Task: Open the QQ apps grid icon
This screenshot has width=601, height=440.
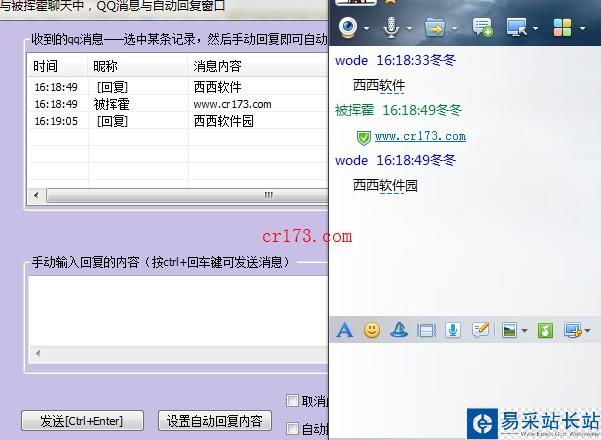Action: 562,28
